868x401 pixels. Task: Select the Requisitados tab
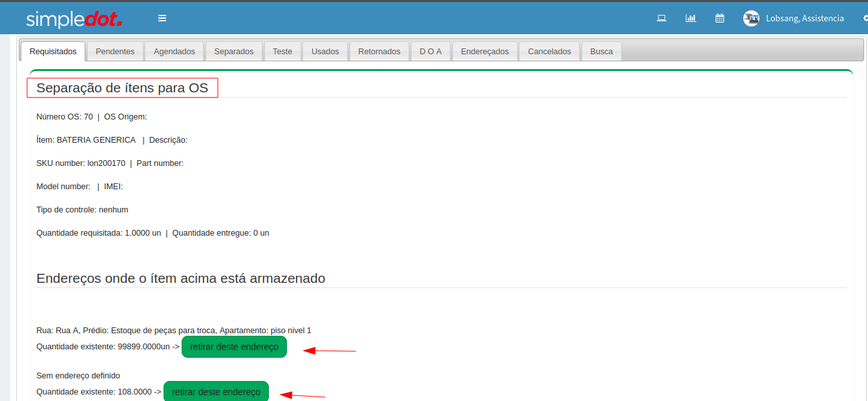[53, 52]
